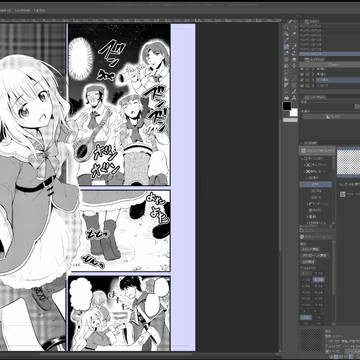Click the manga panel with the guitar player

[x=119, y=104]
